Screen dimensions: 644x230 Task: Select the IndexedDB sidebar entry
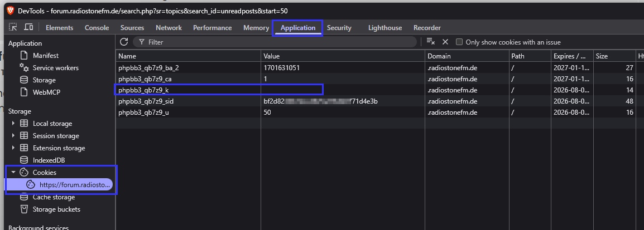pos(49,160)
